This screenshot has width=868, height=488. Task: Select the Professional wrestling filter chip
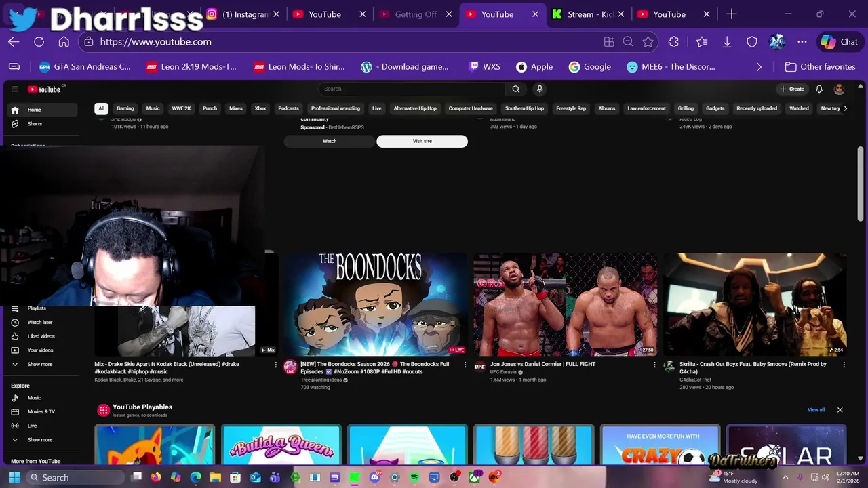336,108
